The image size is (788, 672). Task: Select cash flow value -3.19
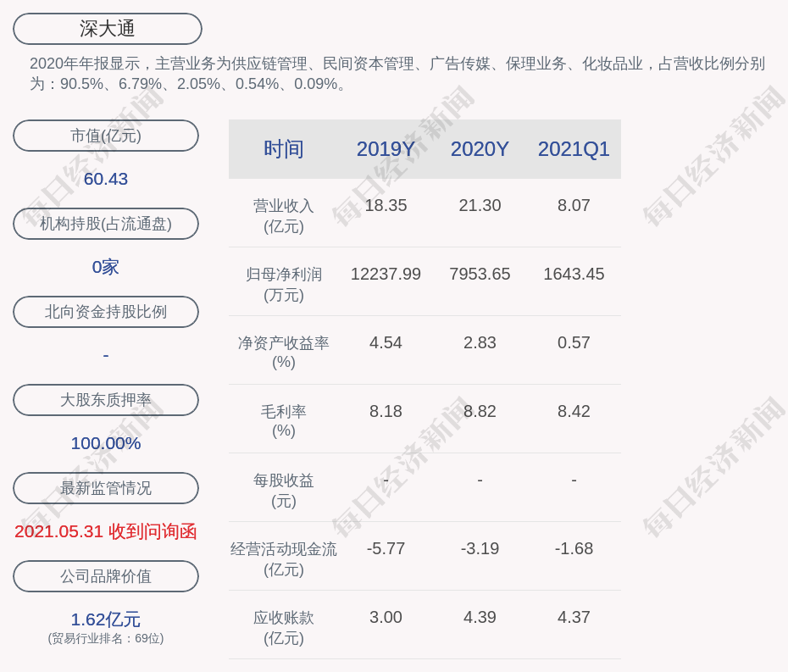coord(480,548)
